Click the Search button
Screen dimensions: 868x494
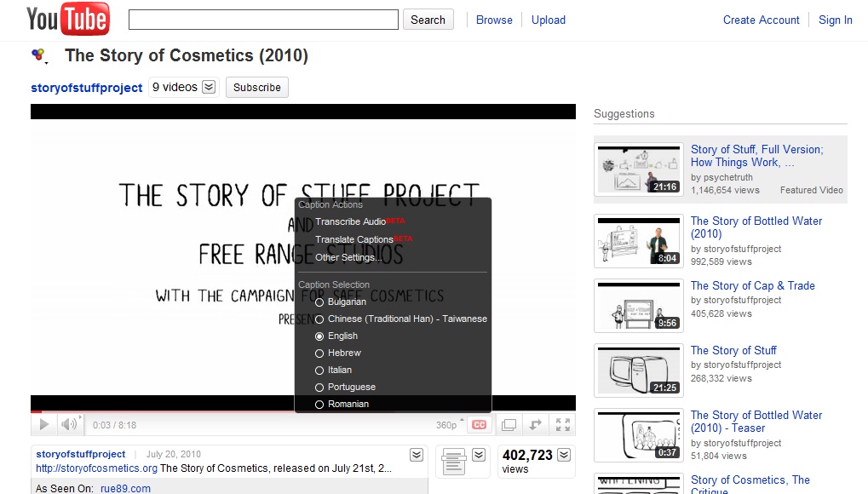428,20
